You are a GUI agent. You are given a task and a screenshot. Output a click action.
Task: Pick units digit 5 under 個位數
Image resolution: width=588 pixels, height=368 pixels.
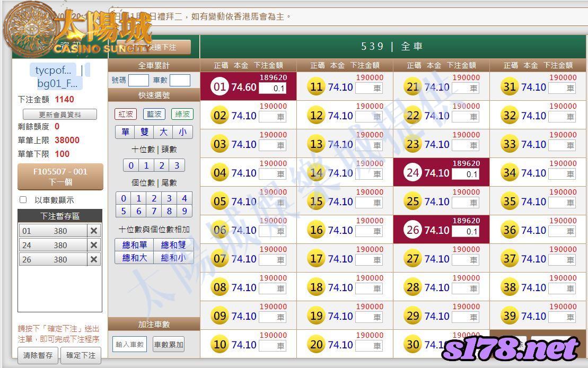tap(124, 211)
